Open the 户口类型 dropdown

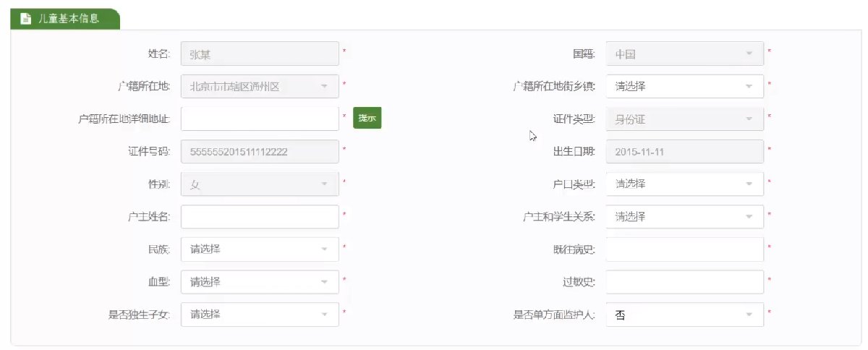point(684,184)
